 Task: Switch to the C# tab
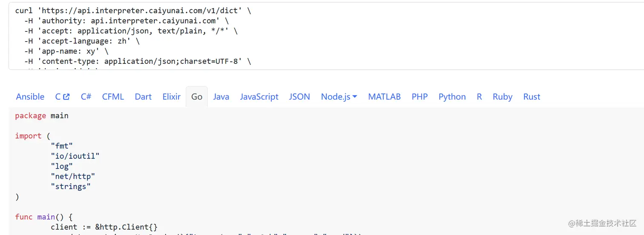click(86, 97)
